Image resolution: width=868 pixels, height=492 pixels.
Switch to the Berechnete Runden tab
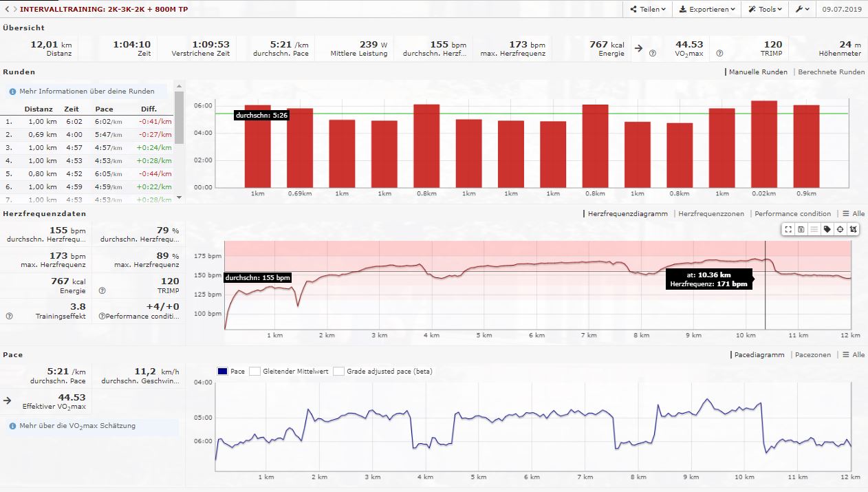[831, 72]
